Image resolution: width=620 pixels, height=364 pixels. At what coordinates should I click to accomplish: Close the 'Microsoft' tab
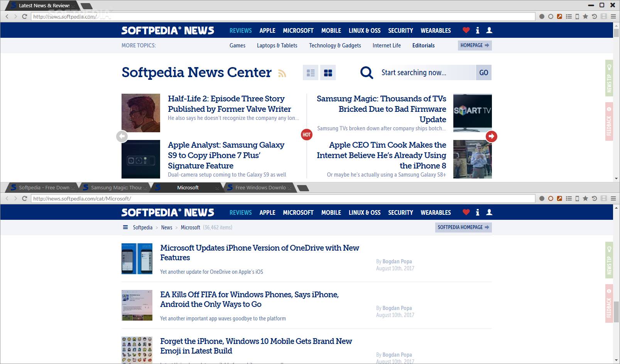[x=217, y=188]
